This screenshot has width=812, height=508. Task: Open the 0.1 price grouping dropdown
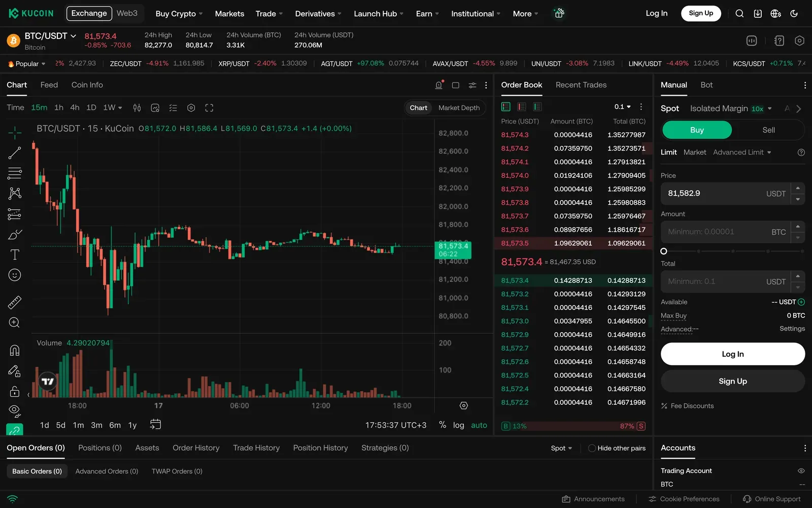coord(622,107)
